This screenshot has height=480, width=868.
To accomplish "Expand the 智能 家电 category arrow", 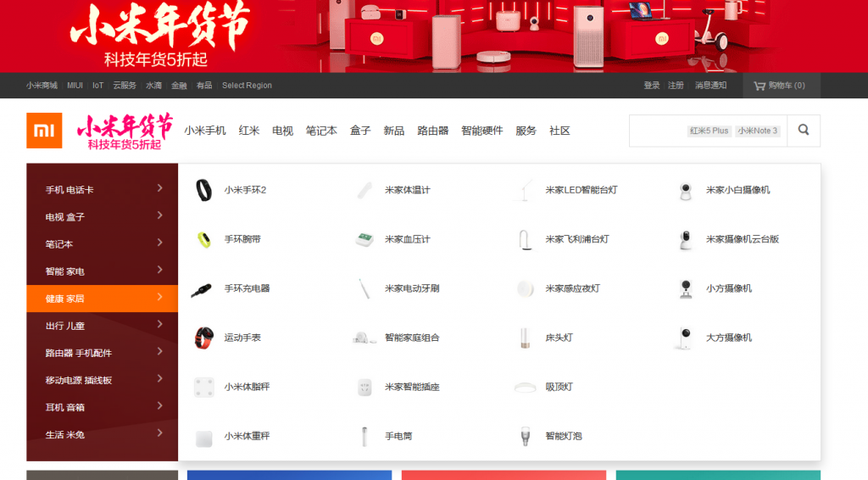I will click(159, 270).
